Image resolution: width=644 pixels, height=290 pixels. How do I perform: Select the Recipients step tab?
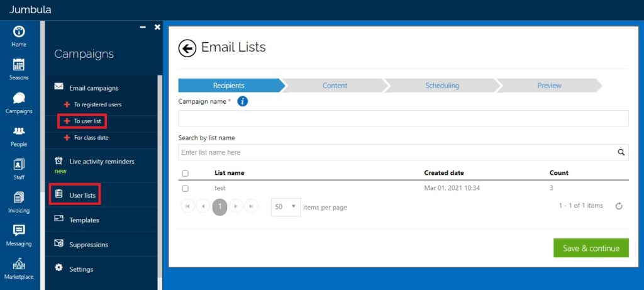tap(229, 86)
